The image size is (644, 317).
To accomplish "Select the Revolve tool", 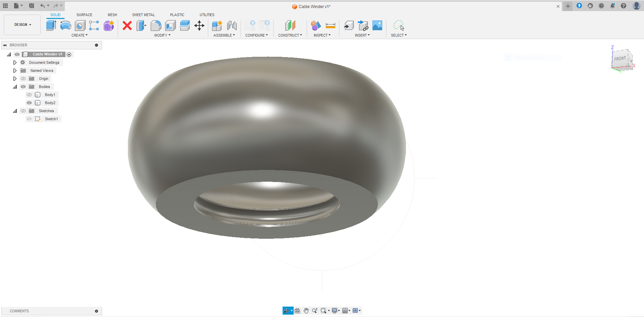I will click(65, 26).
